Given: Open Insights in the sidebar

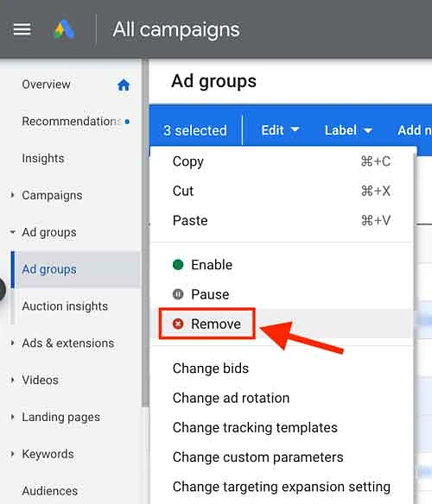Looking at the screenshot, I should 43,158.
